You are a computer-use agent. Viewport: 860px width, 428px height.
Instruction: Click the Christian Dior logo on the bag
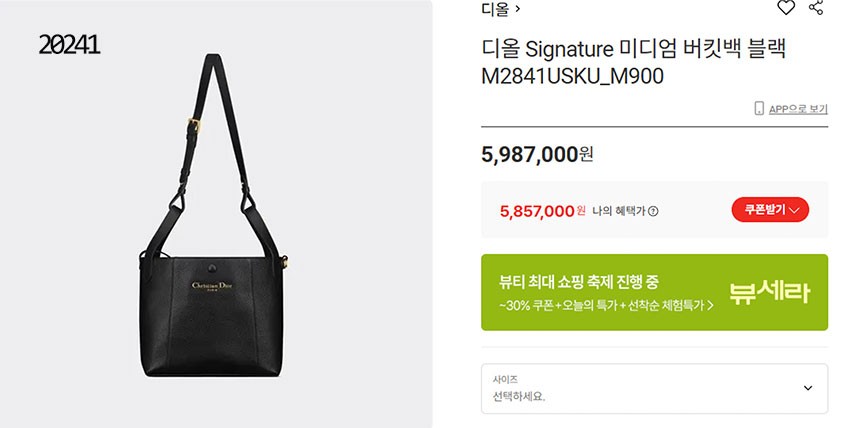pyautogui.click(x=212, y=286)
